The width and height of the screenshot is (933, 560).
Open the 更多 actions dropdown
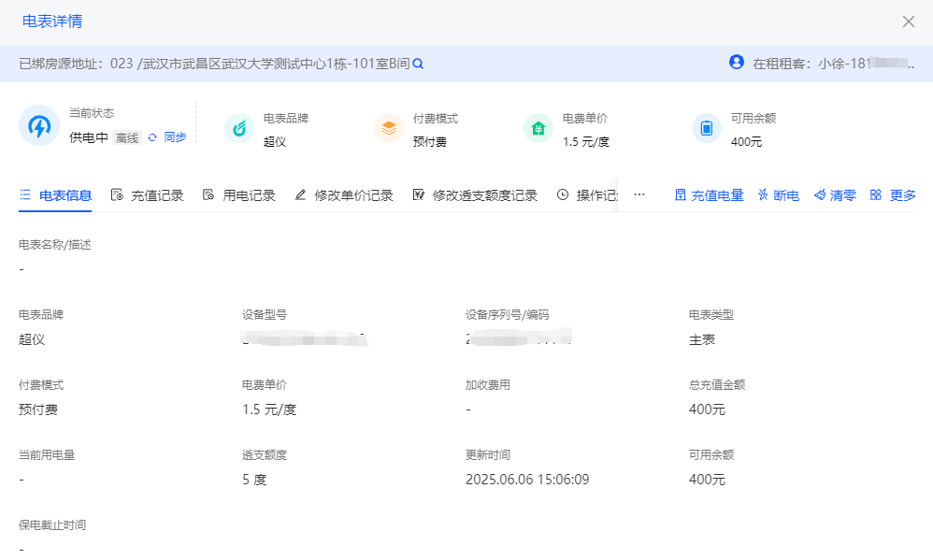(x=893, y=195)
